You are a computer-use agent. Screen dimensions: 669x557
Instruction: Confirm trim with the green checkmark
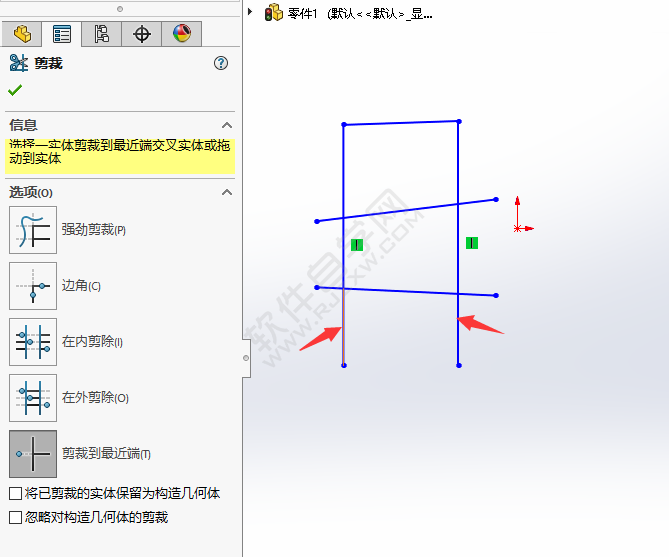pyautogui.click(x=15, y=90)
